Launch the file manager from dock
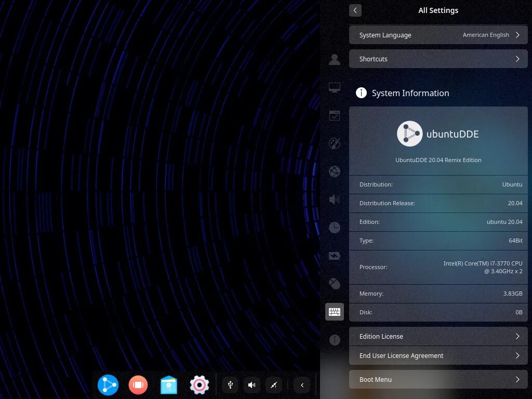Viewport: 532px width, 399px height. click(169, 385)
